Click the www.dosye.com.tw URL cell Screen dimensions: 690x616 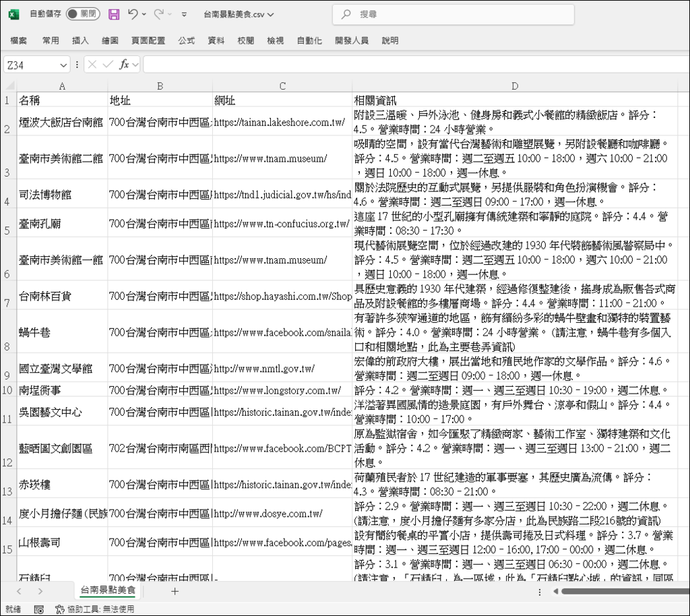[282, 513]
